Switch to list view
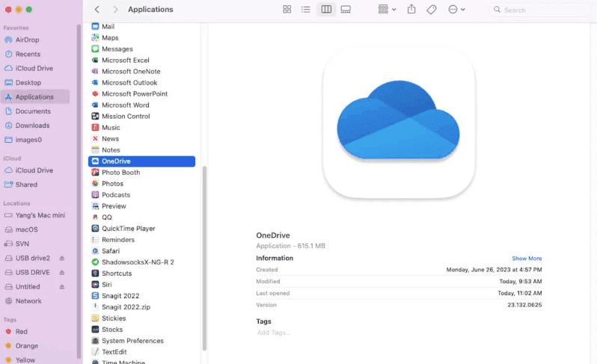This screenshot has height=364, width=597. pyautogui.click(x=306, y=10)
